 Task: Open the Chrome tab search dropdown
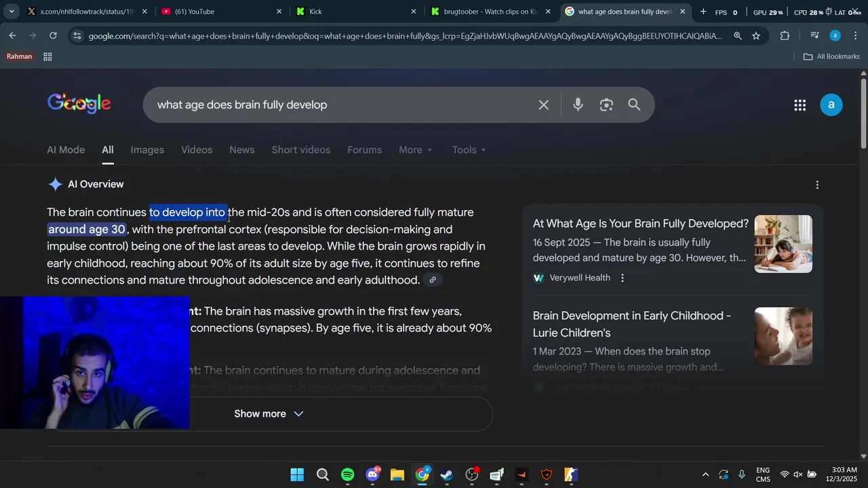pyautogui.click(x=11, y=12)
